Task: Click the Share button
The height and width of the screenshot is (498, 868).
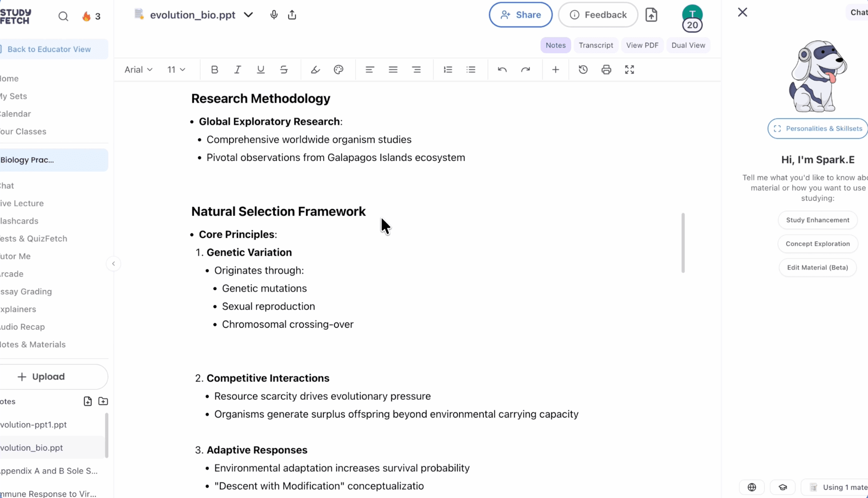Action: point(520,15)
